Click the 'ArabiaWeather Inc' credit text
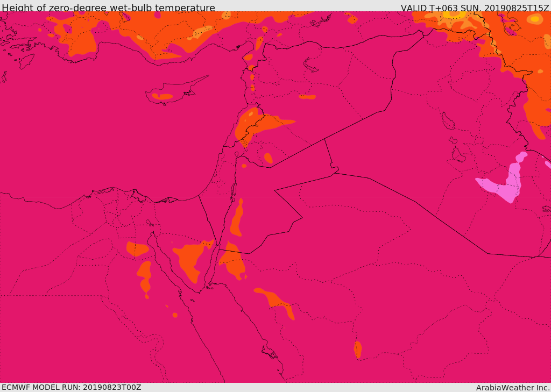The height and width of the screenshot is (392, 551). tap(513, 388)
